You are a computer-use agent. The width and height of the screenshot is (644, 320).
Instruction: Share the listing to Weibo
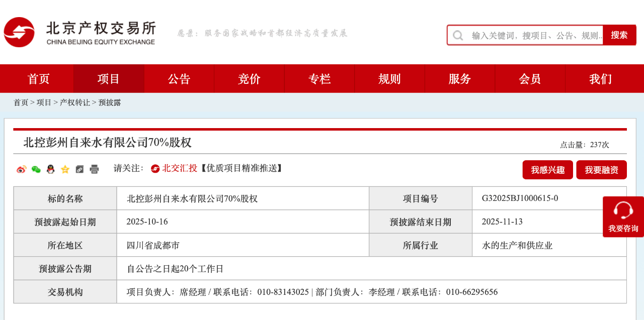[x=21, y=169]
